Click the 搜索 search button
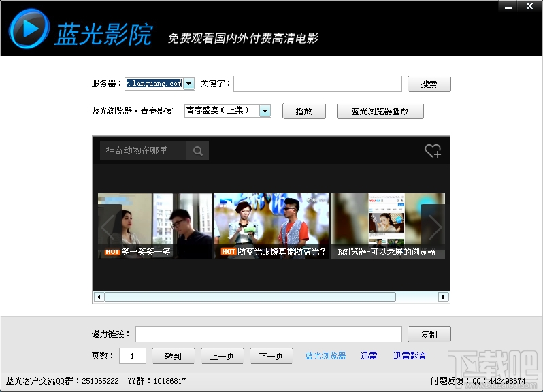 429,84
